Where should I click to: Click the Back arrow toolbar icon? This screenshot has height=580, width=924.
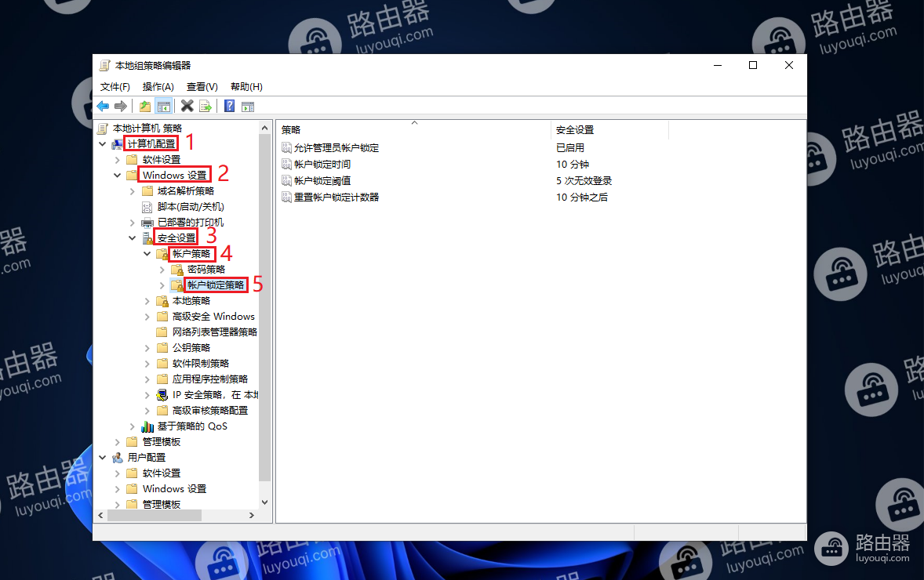[x=103, y=106]
